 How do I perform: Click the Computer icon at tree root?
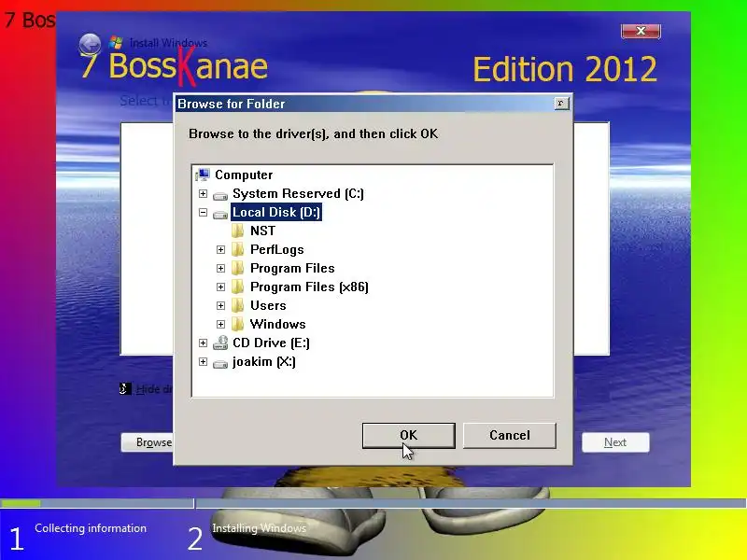coord(203,175)
